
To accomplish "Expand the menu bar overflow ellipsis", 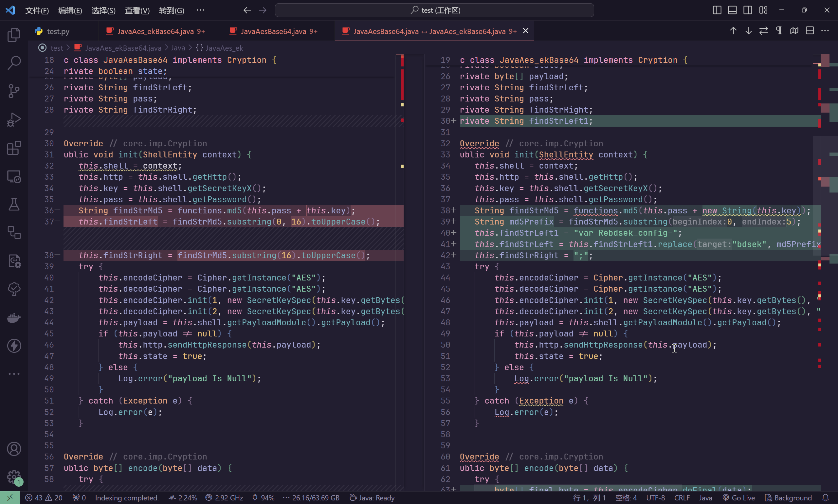I will tap(200, 10).
